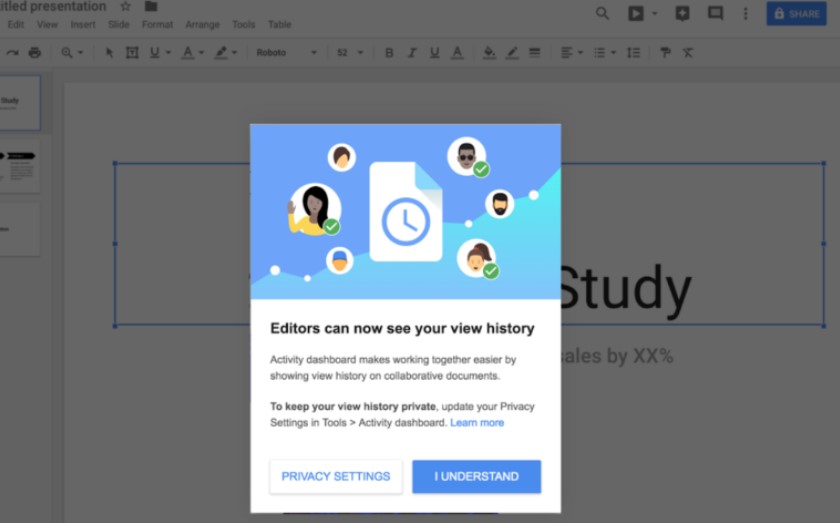Select the first slide thumbnail

click(19, 103)
